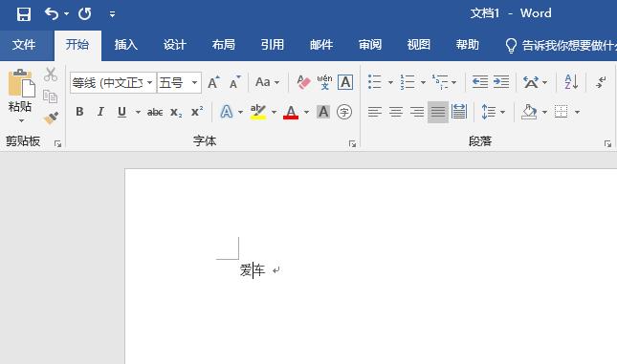Viewport: 617px width, 364px height.
Task: Toggle underline formatting
Action: click(122, 112)
